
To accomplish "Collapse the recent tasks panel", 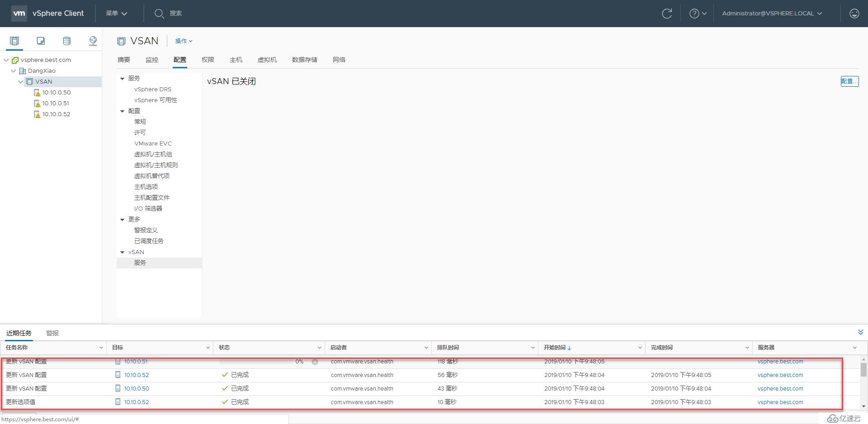I will click(860, 332).
